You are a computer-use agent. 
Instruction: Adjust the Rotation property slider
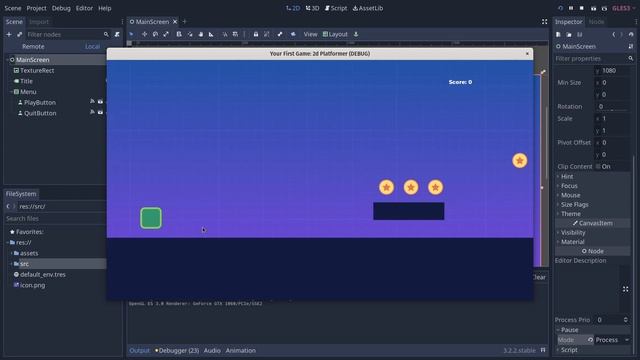[x=612, y=110]
